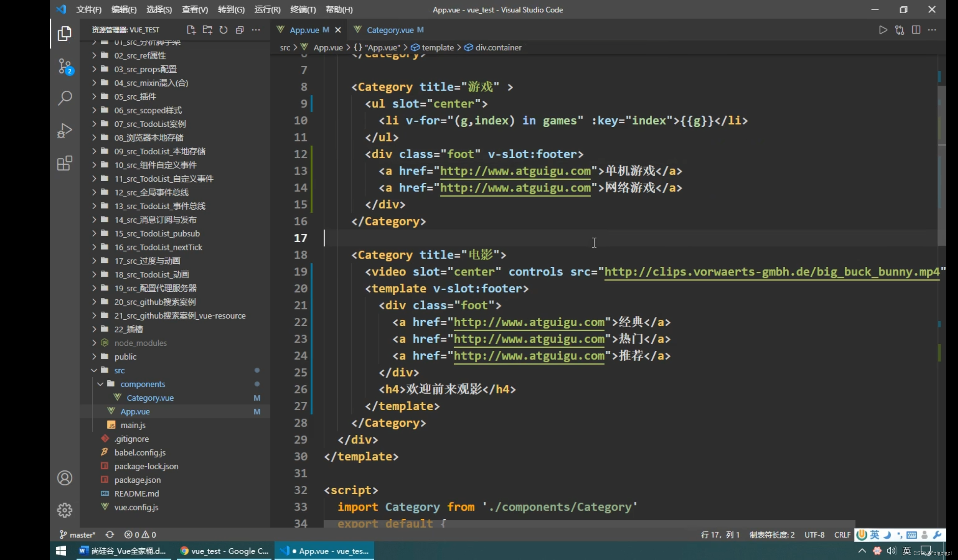Viewport: 958px width, 560px height.
Task: Open README.md in the file tree
Action: click(x=175, y=493)
